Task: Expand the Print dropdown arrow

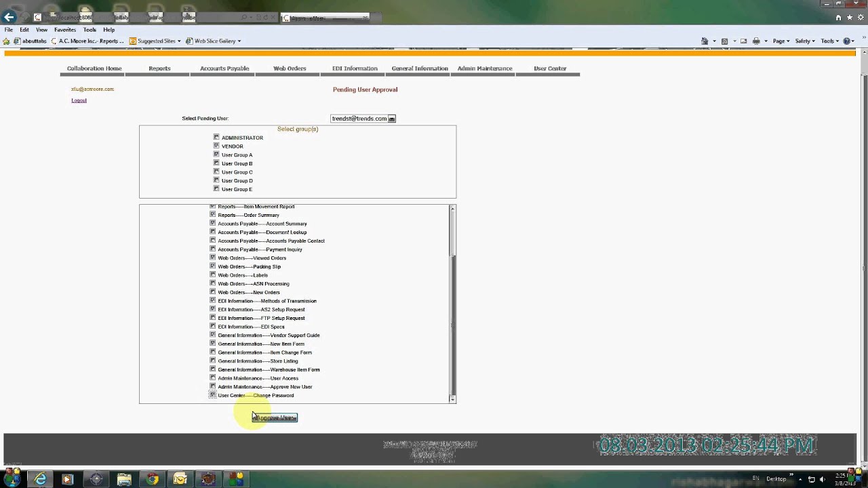Action: click(766, 41)
